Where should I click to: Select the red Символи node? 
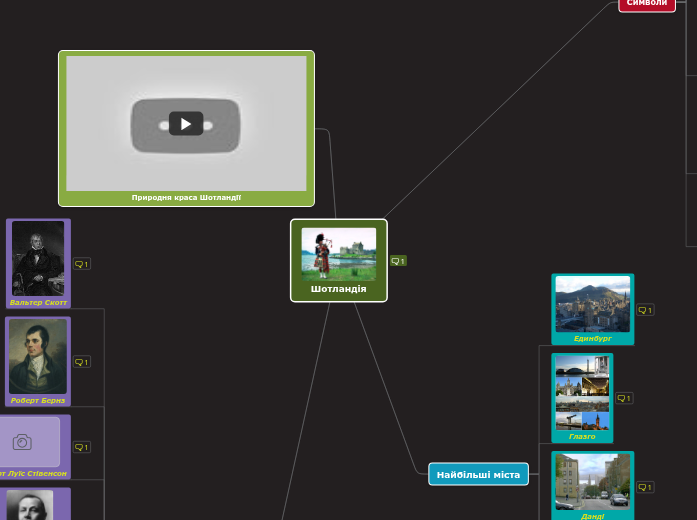[646, 4]
